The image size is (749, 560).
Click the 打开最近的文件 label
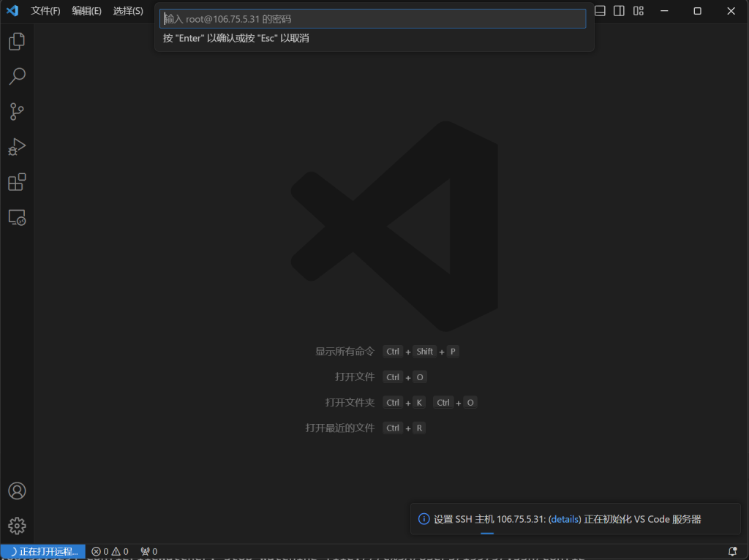(x=339, y=428)
